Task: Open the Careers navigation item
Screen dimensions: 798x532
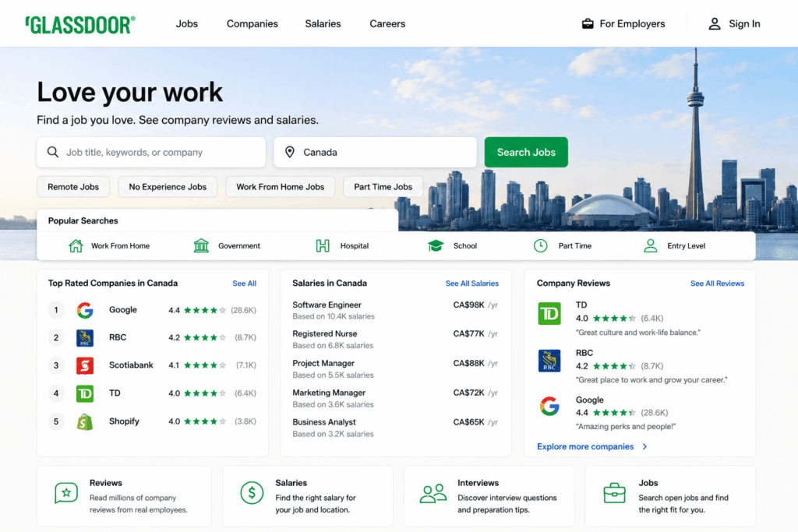Action: pos(387,24)
